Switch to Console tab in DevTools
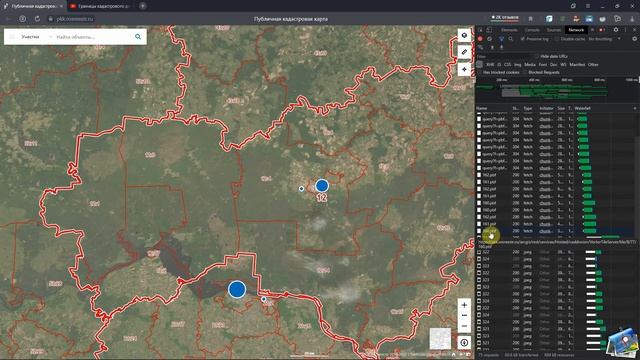The image size is (640, 360). pyautogui.click(x=532, y=30)
